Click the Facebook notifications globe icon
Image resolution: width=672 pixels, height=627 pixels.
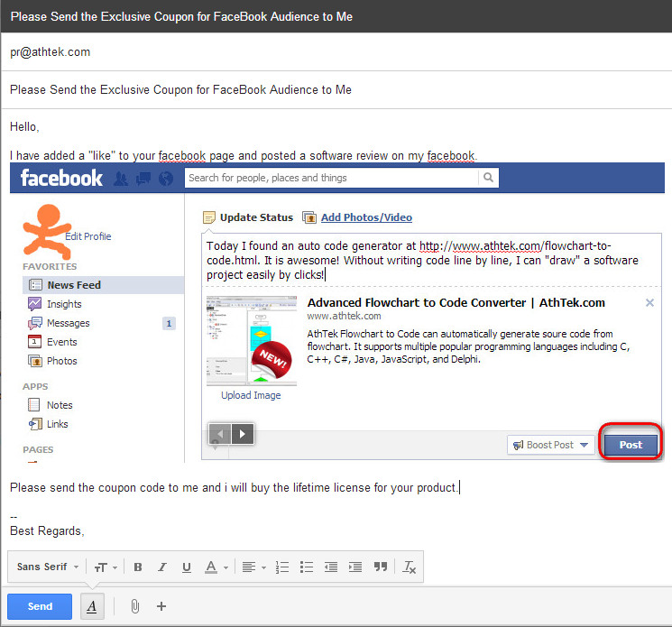[166, 179]
